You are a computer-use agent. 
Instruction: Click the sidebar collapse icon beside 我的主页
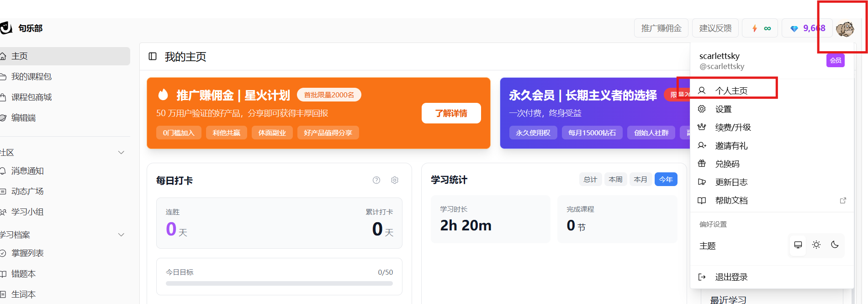153,56
